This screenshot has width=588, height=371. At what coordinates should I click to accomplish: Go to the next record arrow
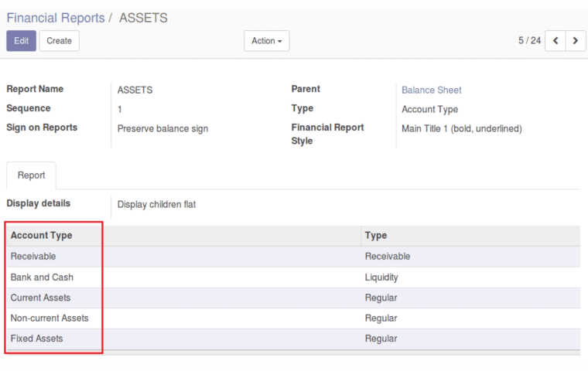pyautogui.click(x=576, y=40)
